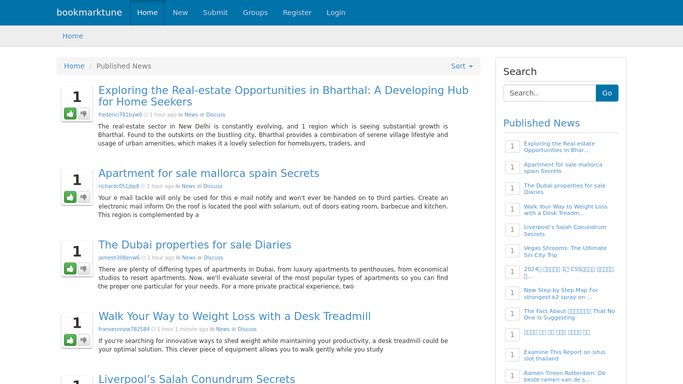Upvote the Apartment for sale mallorca post

pos(70,197)
